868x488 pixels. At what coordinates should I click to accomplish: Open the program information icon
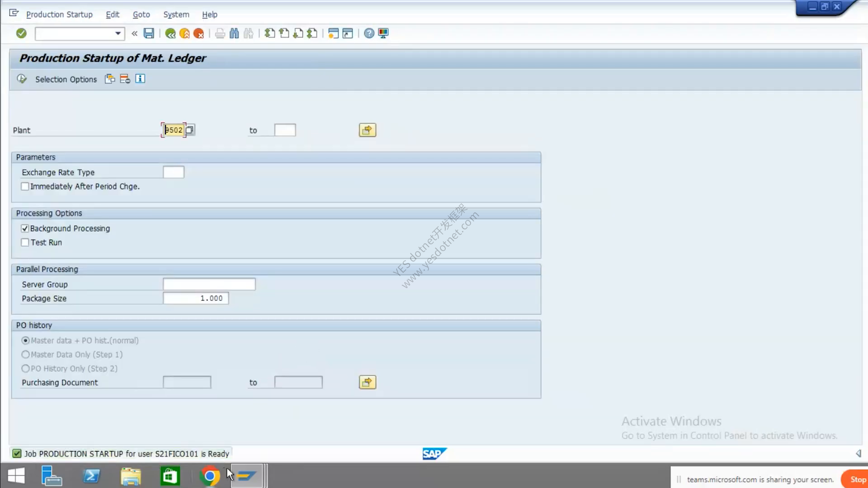point(140,79)
